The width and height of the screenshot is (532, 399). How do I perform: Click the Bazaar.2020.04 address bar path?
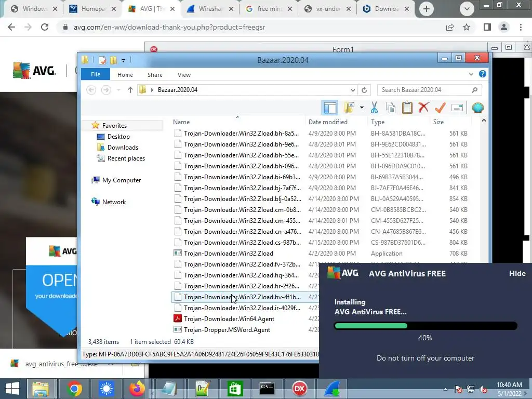click(178, 90)
